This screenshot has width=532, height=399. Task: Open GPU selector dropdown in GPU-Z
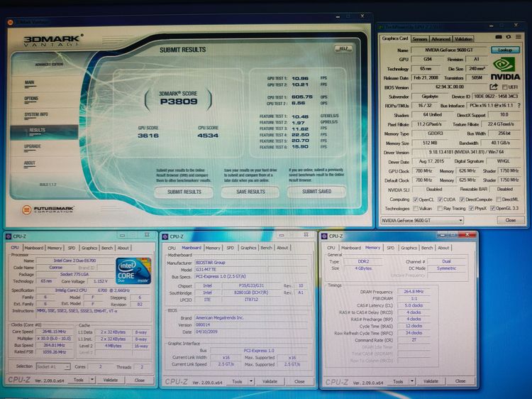[422, 220]
